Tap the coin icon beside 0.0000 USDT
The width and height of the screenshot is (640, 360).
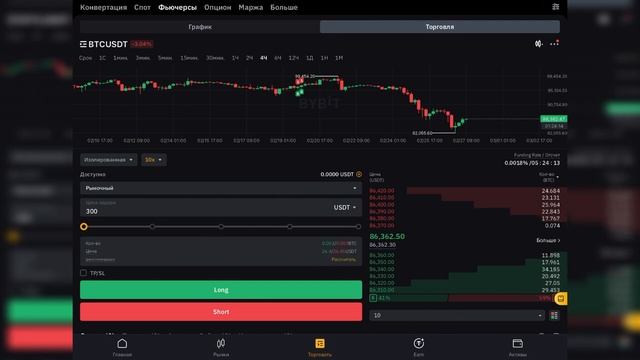(x=359, y=174)
